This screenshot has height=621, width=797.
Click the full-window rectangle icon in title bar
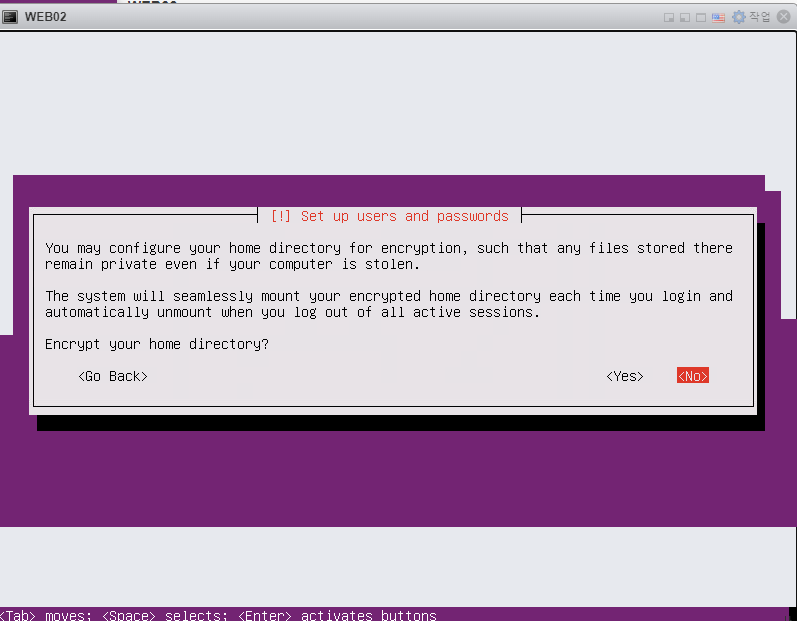pos(701,18)
